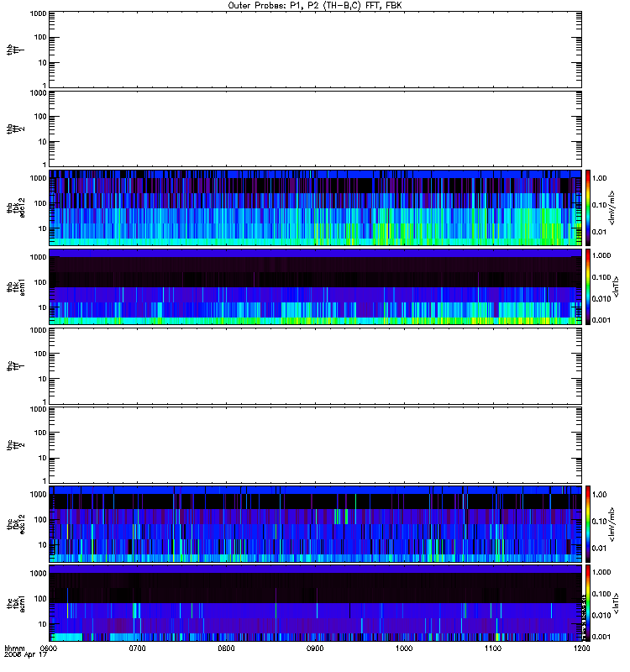The width and height of the screenshot is (630, 672).
Task: Click the <|nT|> unit label beside thc scm1
Action: click(x=616, y=603)
